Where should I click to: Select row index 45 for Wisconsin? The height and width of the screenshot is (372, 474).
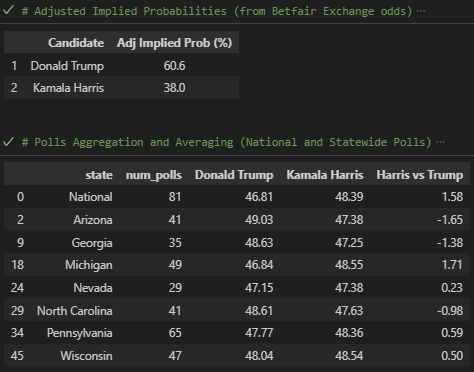click(17, 355)
